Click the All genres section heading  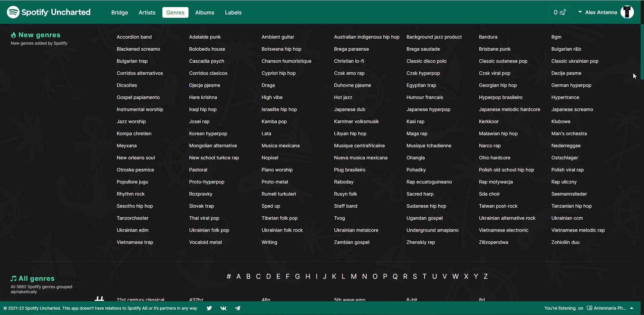click(x=36, y=278)
